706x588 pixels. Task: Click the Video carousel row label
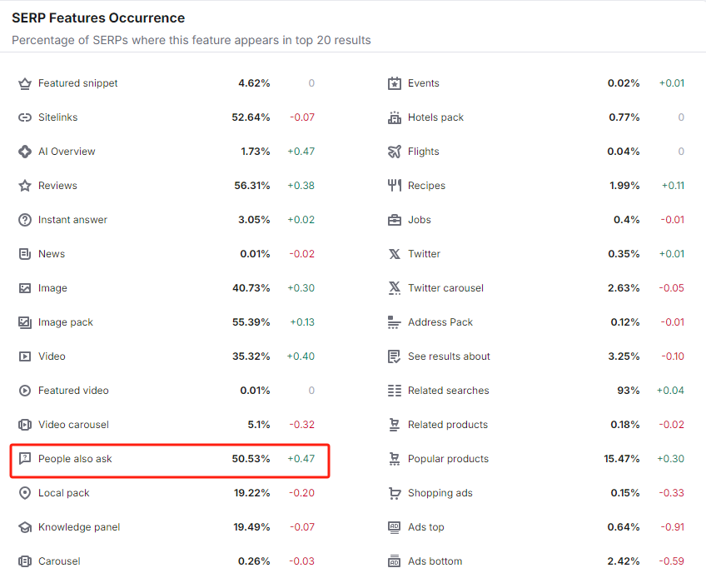73,425
